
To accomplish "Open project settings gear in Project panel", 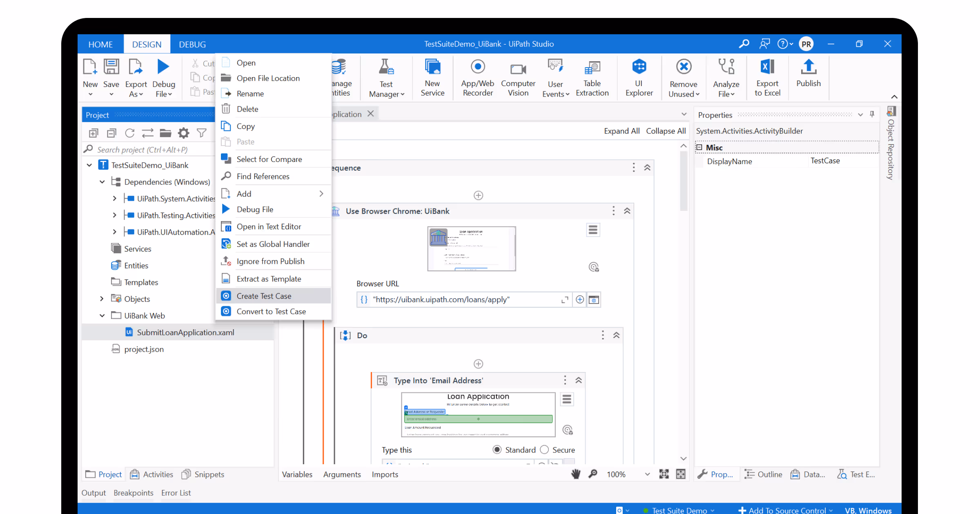I will 184,133.
